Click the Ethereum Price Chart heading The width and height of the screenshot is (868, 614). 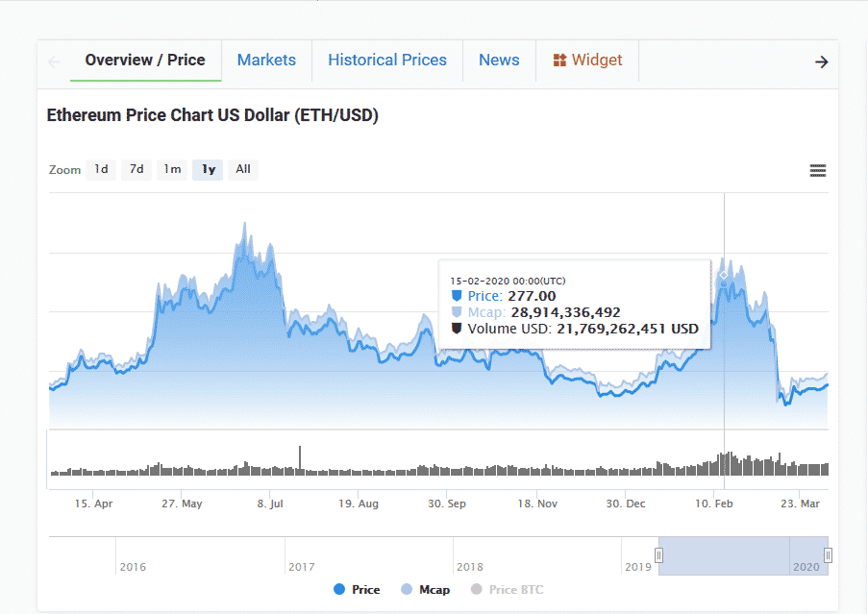click(212, 115)
